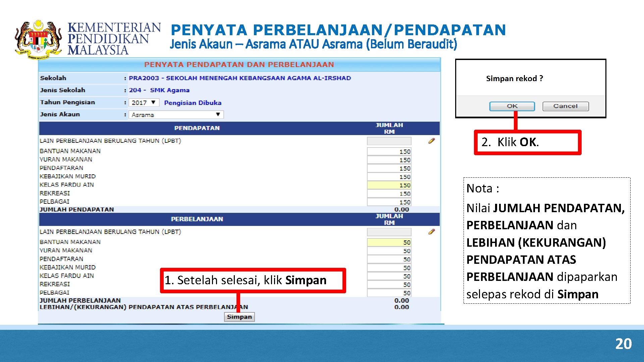Image resolution: width=644 pixels, height=362 pixels.
Task: Click the Pengisian Dibuka status text
Action: tap(193, 103)
